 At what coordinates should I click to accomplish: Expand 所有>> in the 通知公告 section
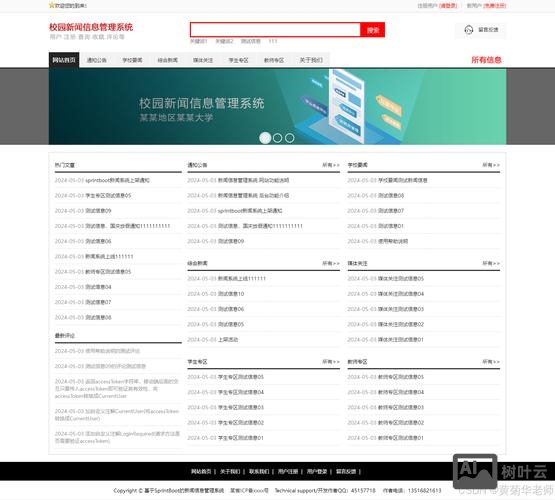point(331,165)
